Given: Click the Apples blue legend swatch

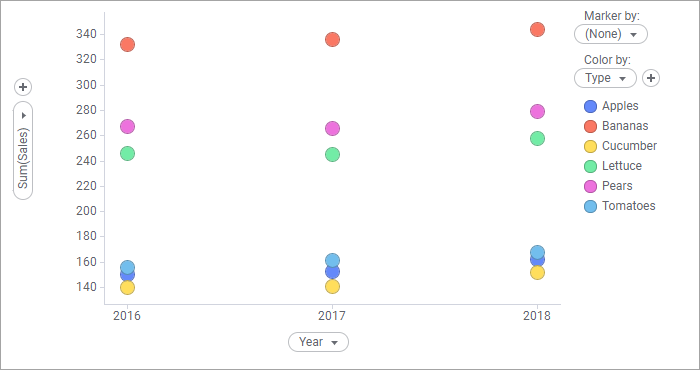Looking at the screenshot, I should point(591,106).
